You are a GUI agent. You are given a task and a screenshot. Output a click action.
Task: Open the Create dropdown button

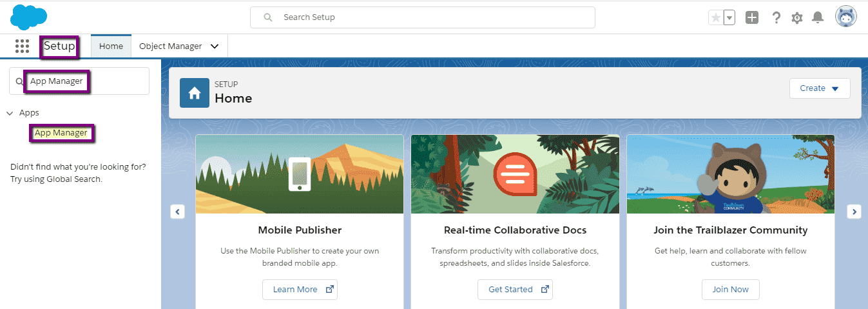[820, 88]
